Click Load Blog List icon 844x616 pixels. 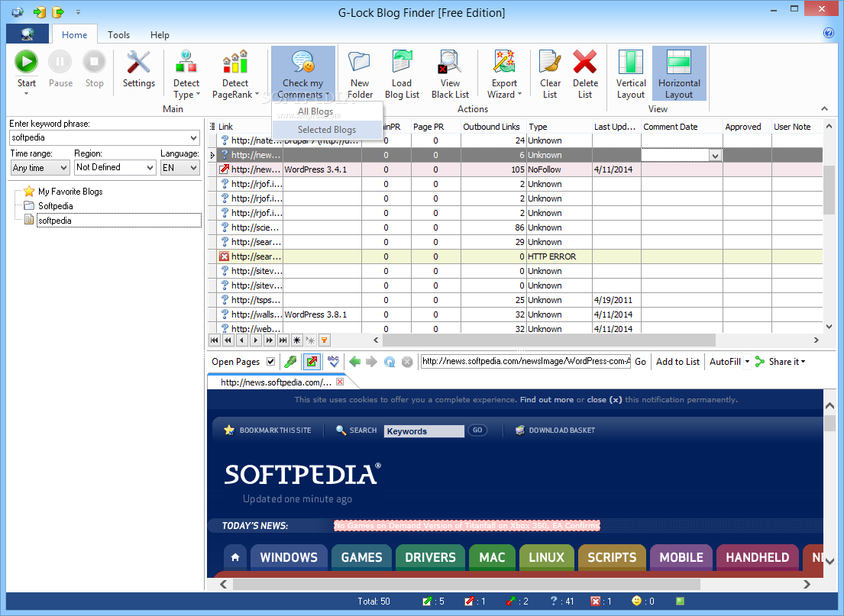pos(402,61)
